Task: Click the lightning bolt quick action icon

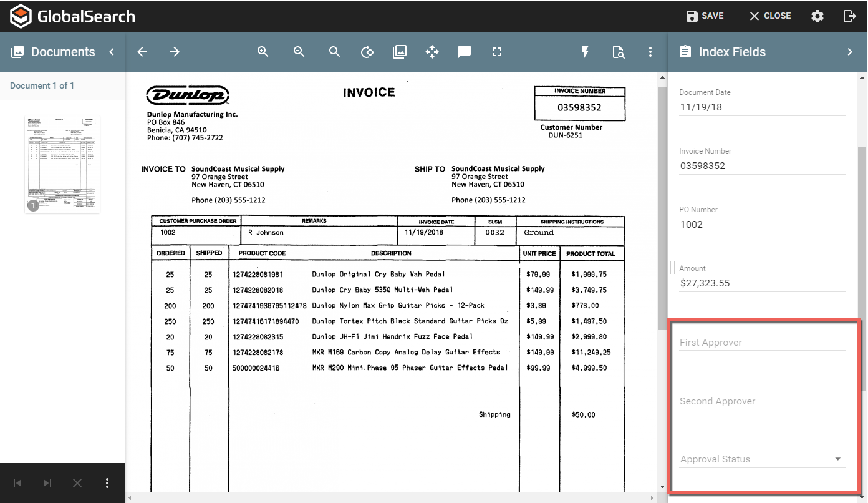Action: [x=585, y=52]
